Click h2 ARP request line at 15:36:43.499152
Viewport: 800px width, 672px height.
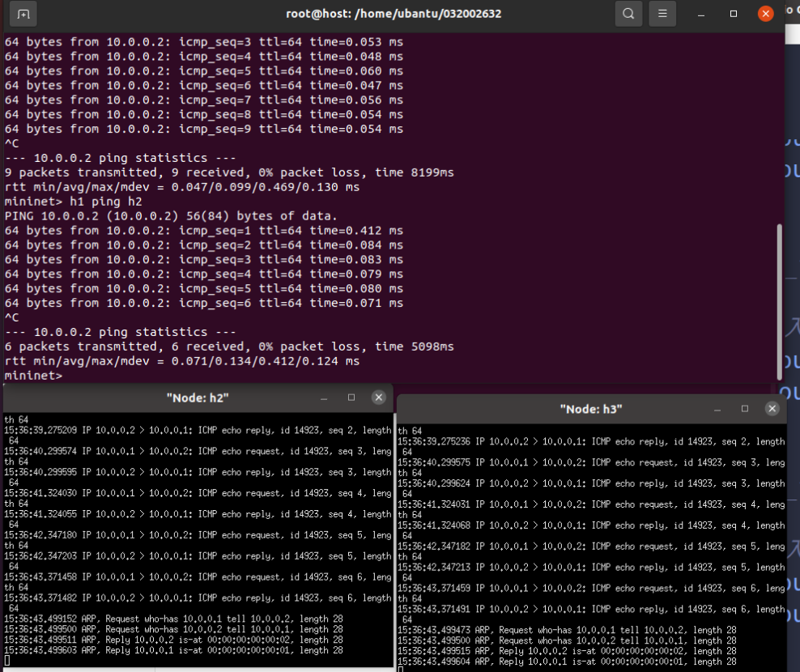(x=173, y=619)
